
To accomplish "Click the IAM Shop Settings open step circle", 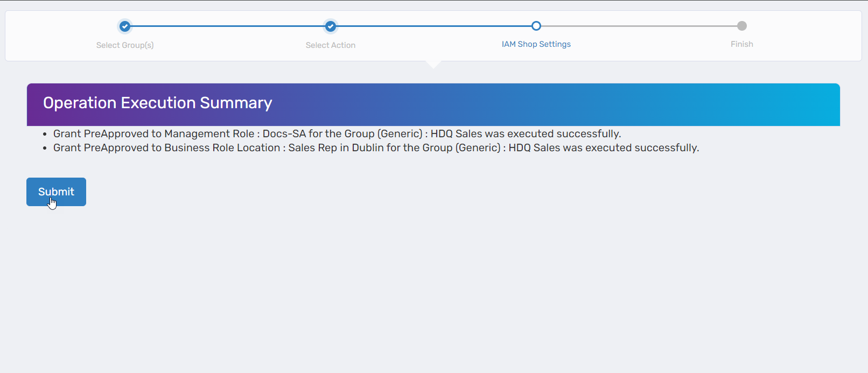I will (536, 26).
